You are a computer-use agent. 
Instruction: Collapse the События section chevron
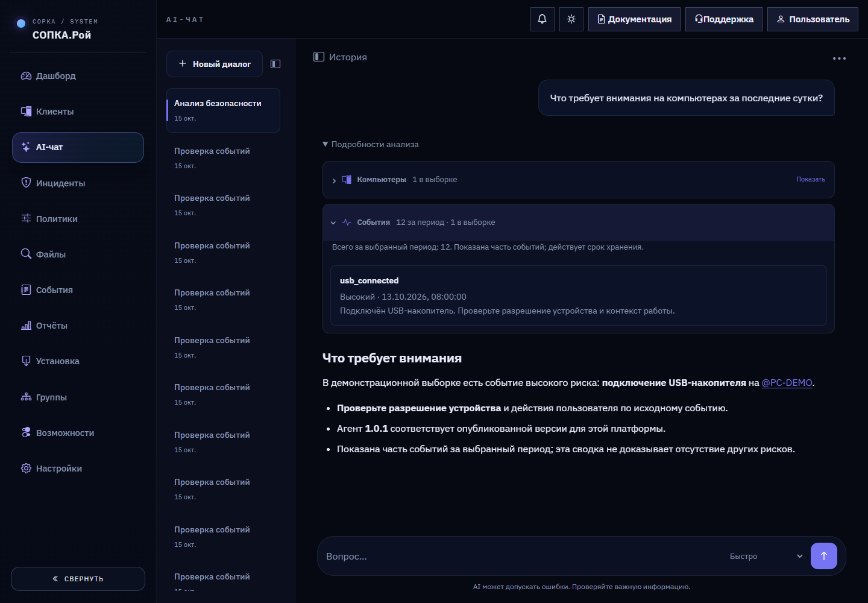(333, 223)
